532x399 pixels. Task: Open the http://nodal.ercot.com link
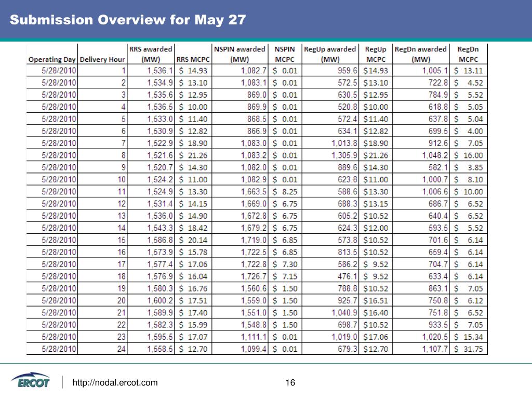[x=115, y=383]
